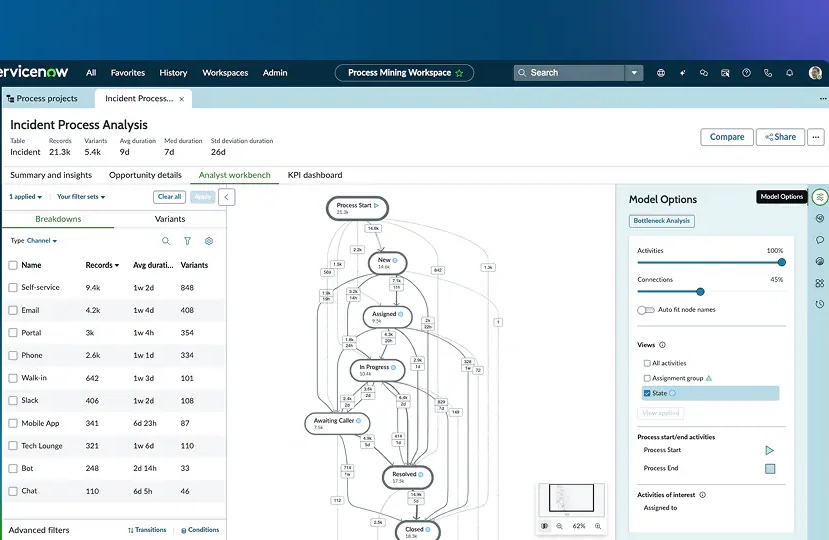Check the Phone row checkbox
The width and height of the screenshot is (829, 540).
[13, 355]
